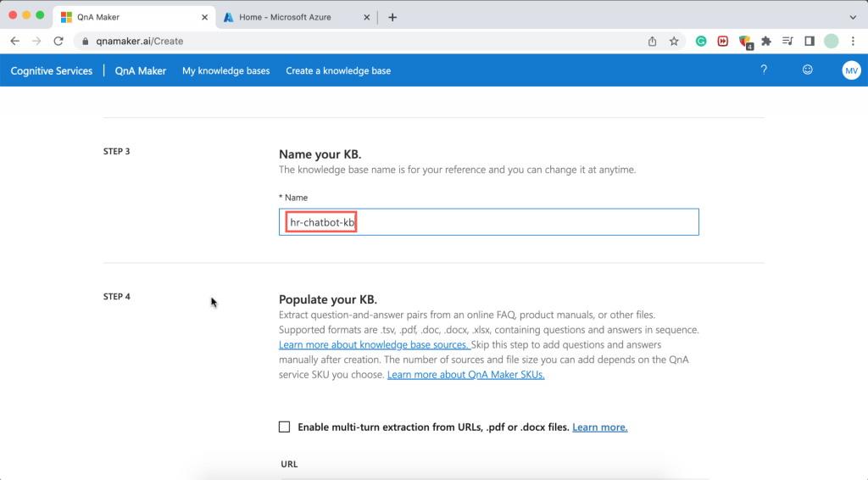The width and height of the screenshot is (868, 480).
Task: Select Create a knowledge base menu item
Action: pyautogui.click(x=338, y=71)
